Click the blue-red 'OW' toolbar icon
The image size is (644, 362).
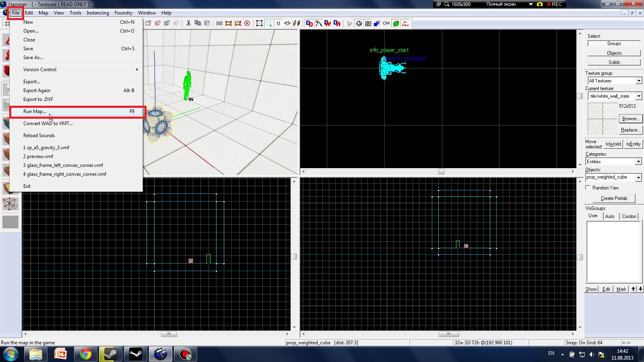pyautogui.click(x=328, y=23)
